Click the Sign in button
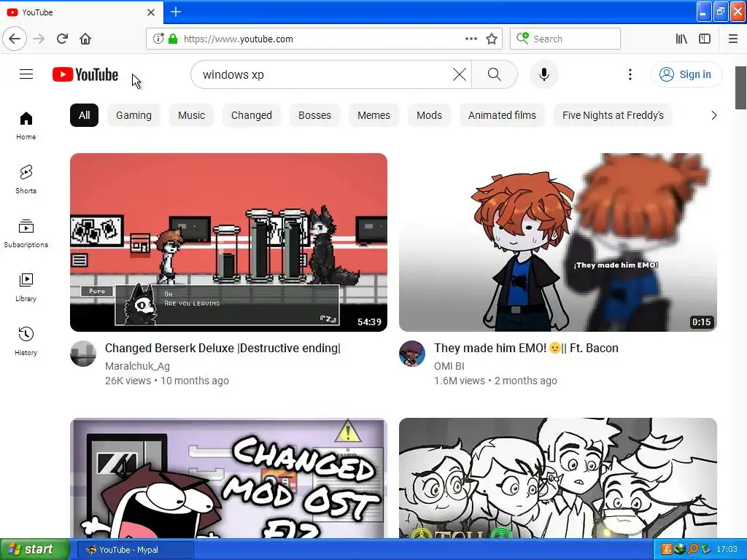 coord(686,74)
